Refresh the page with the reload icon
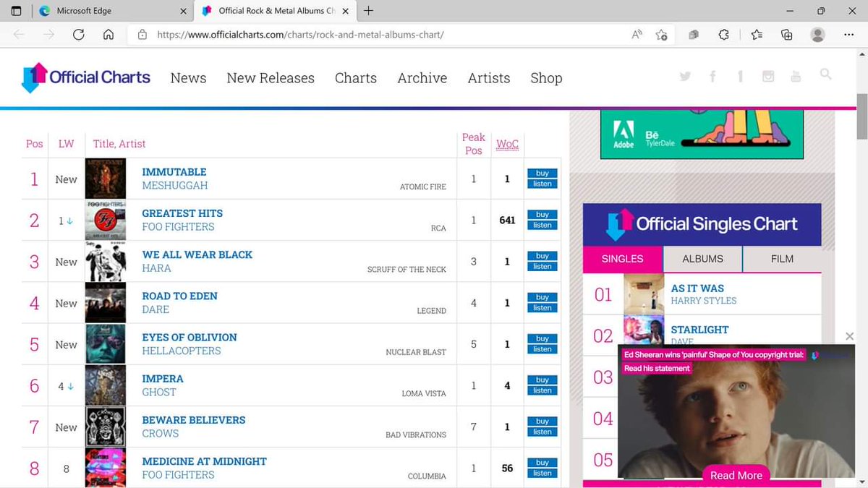868x488 pixels. 79,35
